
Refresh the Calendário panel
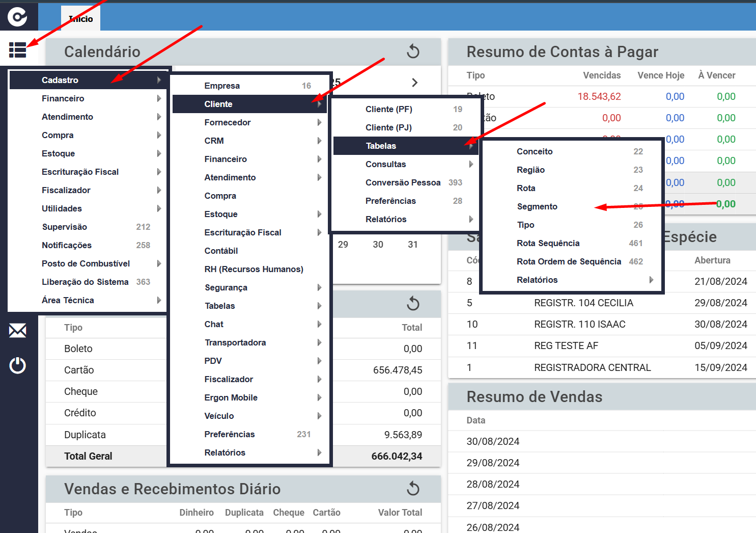click(413, 51)
